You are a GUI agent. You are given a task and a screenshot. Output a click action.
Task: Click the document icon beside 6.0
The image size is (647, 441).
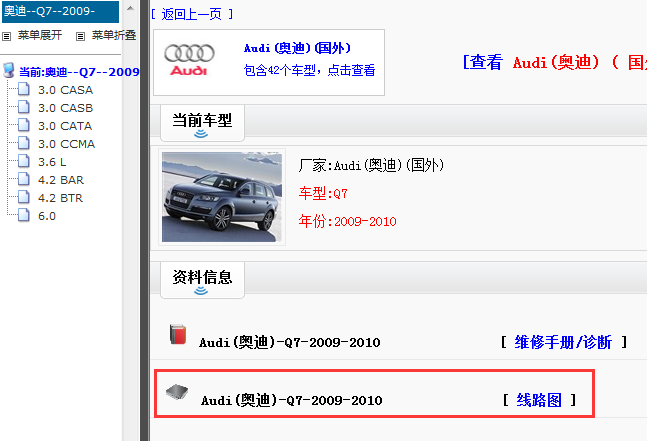click(x=24, y=215)
